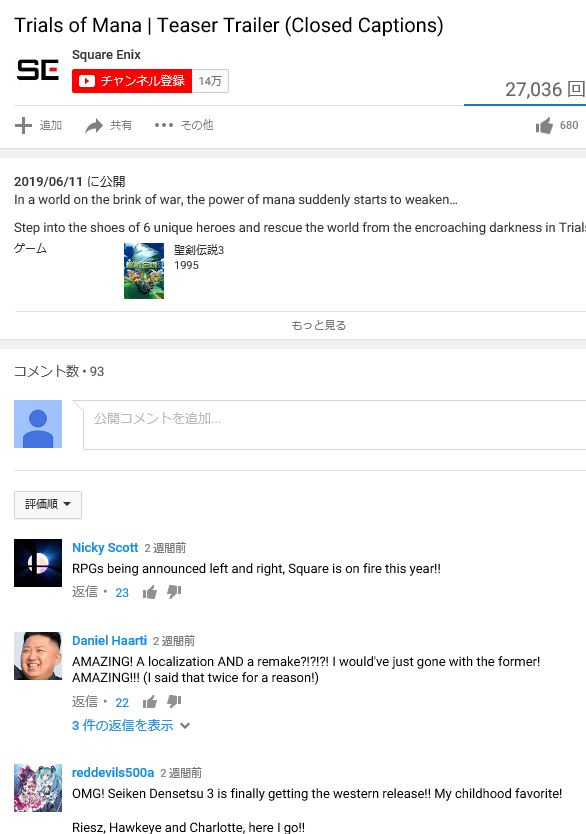Click the 共有 share arrow icon
The image size is (586, 834).
(x=94, y=126)
